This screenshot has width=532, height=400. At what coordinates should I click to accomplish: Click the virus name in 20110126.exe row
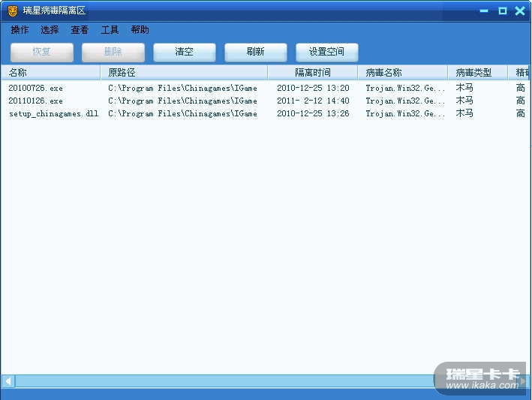click(405, 101)
